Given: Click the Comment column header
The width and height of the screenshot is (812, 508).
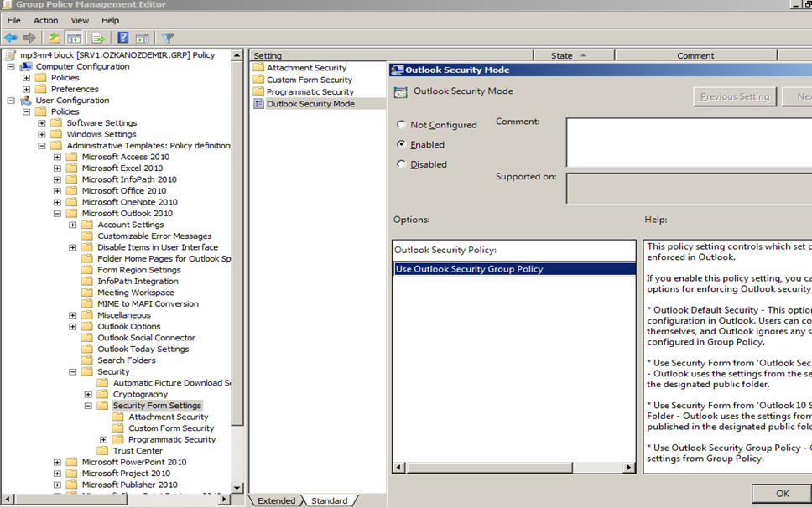Looking at the screenshot, I should (x=695, y=55).
